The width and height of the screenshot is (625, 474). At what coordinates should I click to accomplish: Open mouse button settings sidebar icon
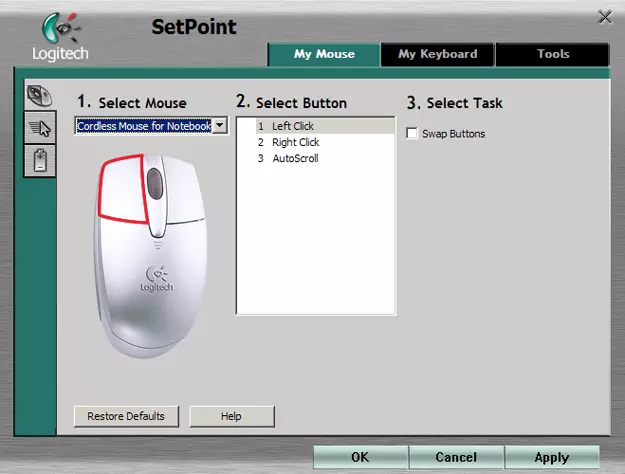click(40, 96)
